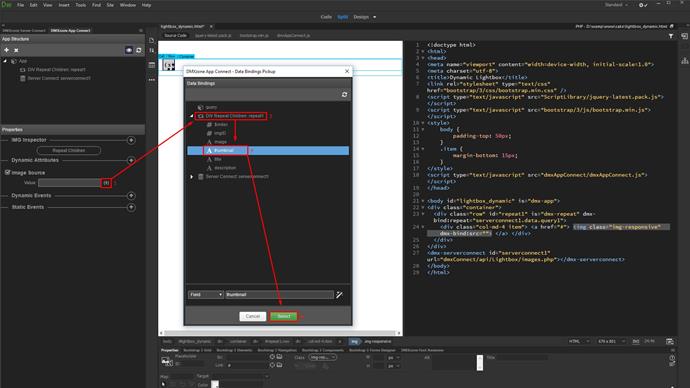Click the Src browse folder icon in Properties
This screenshot has width=690, height=388.
tap(279, 357)
